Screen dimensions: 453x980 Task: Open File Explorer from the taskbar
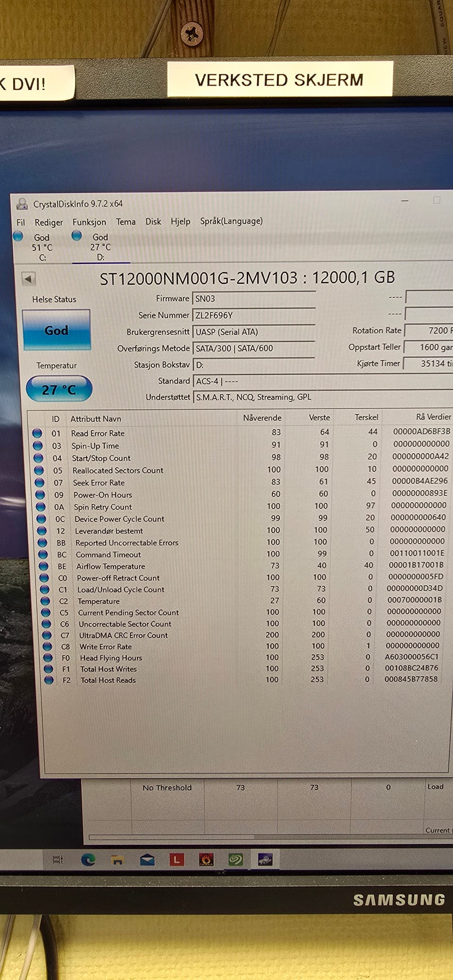pos(117,860)
